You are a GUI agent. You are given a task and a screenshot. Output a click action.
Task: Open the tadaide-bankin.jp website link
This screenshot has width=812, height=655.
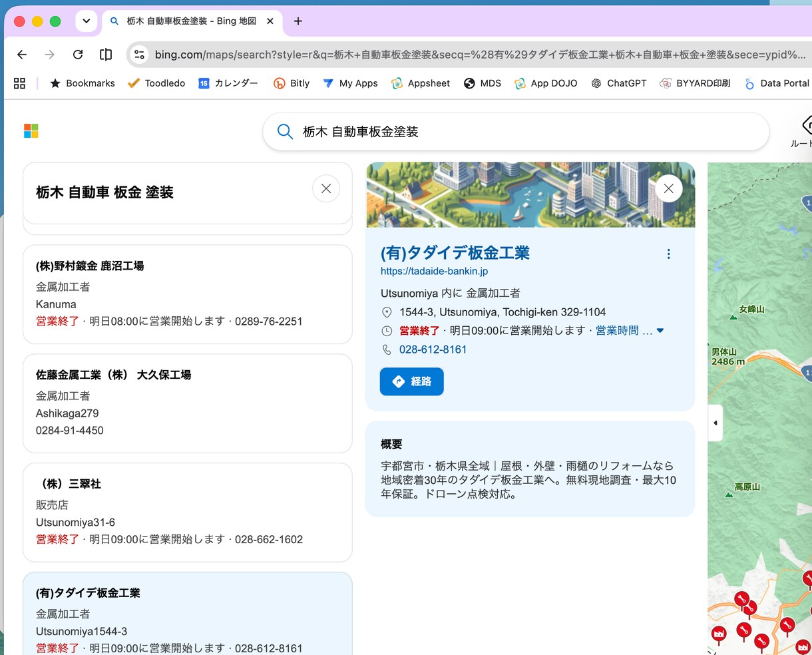click(434, 271)
